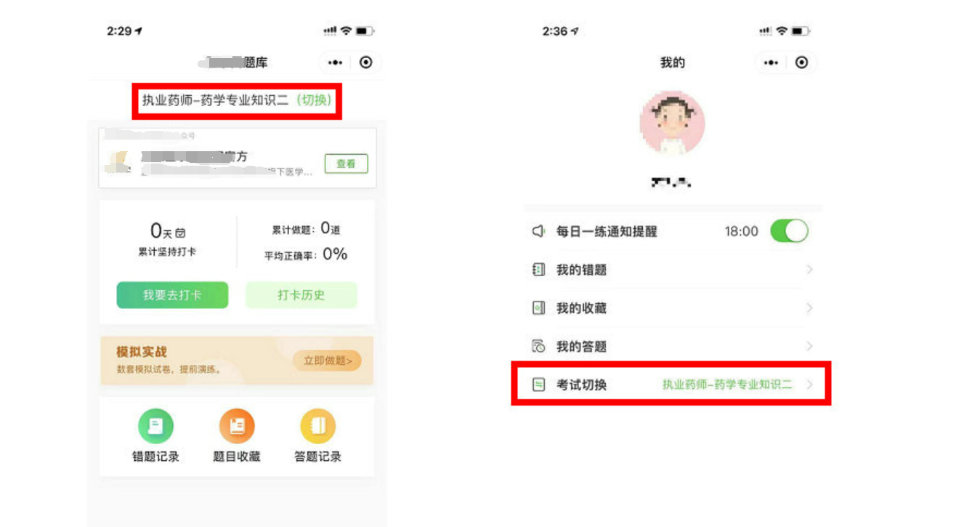Tap the close circle icon on 题库 screen
Viewport: 980px width, 527px height.
[366, 63]
